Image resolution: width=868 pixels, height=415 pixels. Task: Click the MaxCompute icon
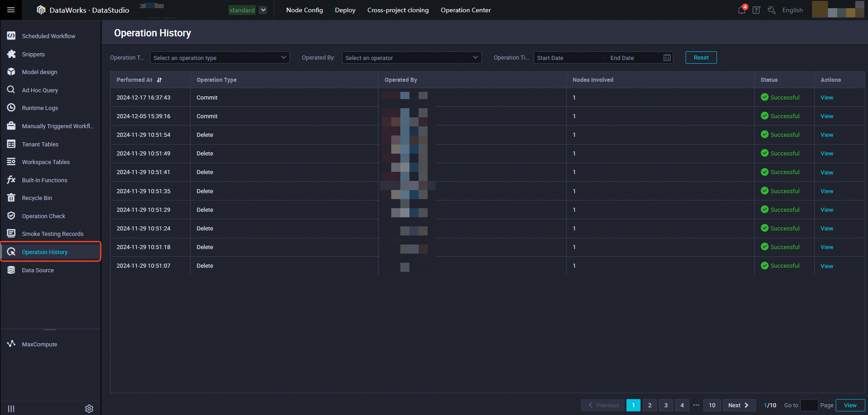(x=11, y=344)
